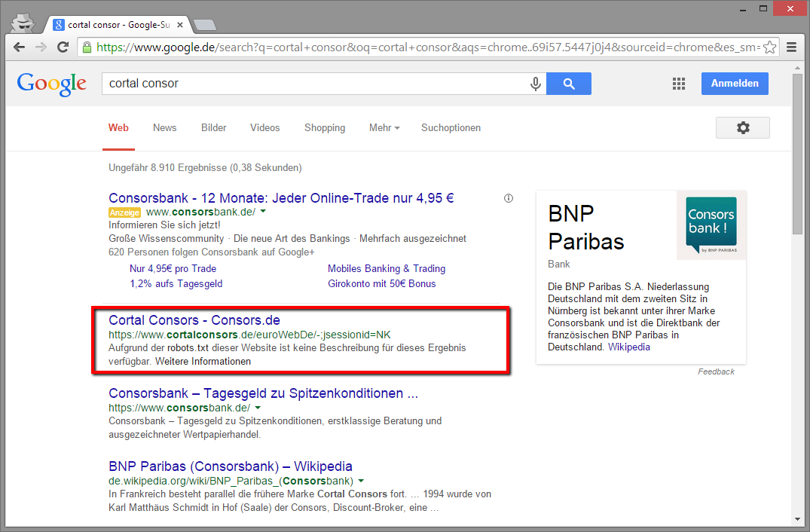The image size is (810, 532).
Task: Expand arrow beside Wikipedia result URL
Action: click(361, 481)
